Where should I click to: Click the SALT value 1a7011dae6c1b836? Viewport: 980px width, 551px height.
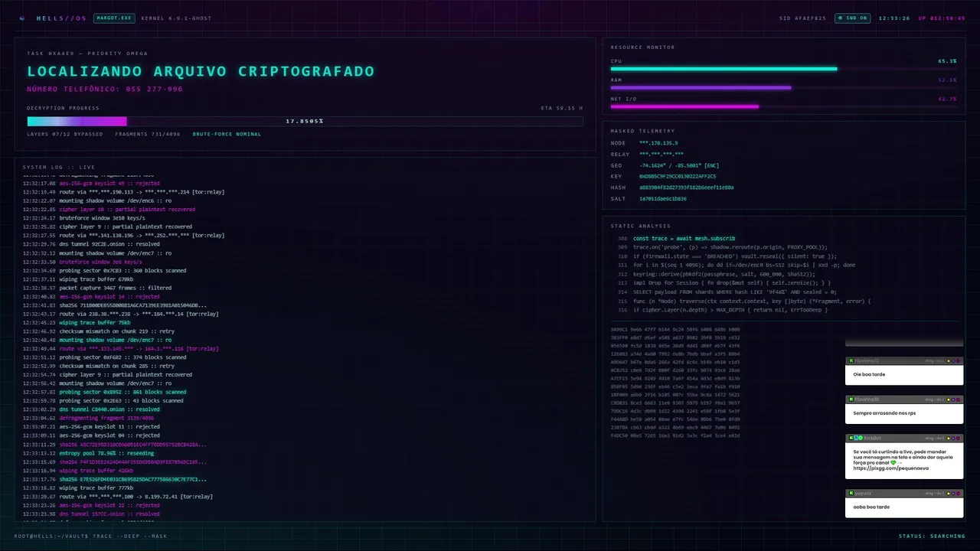(663, 198)
